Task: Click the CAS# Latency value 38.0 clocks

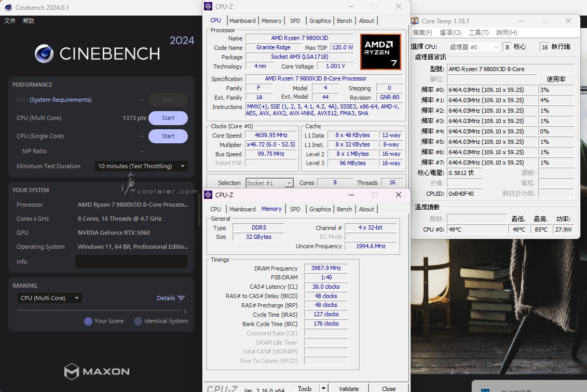Action: [326, 287]
